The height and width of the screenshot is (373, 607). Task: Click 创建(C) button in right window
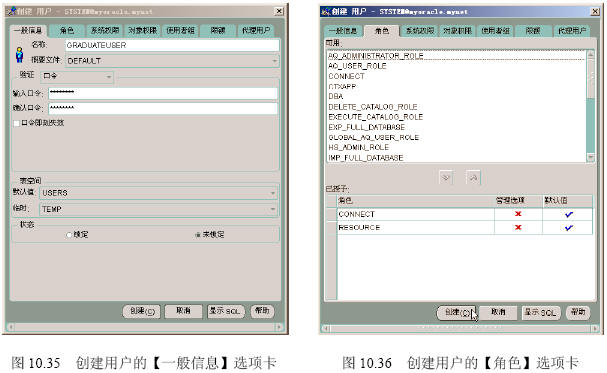coord(457,313)
